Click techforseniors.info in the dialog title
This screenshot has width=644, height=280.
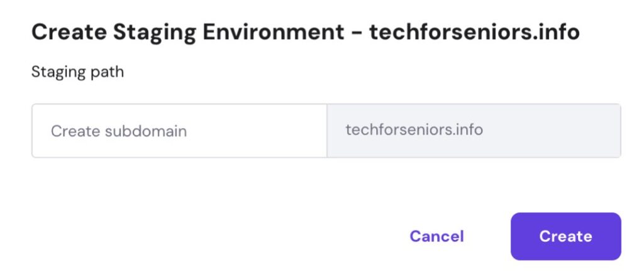pos(474,32)
